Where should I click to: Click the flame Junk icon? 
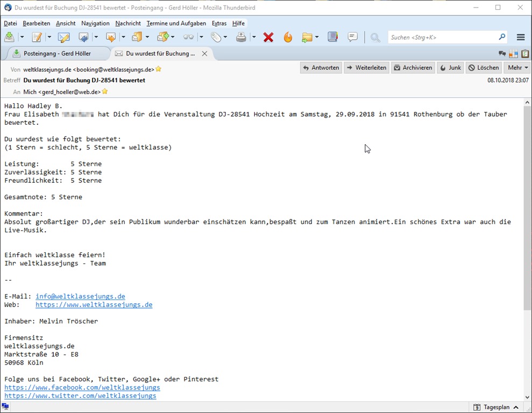point(288,37)
